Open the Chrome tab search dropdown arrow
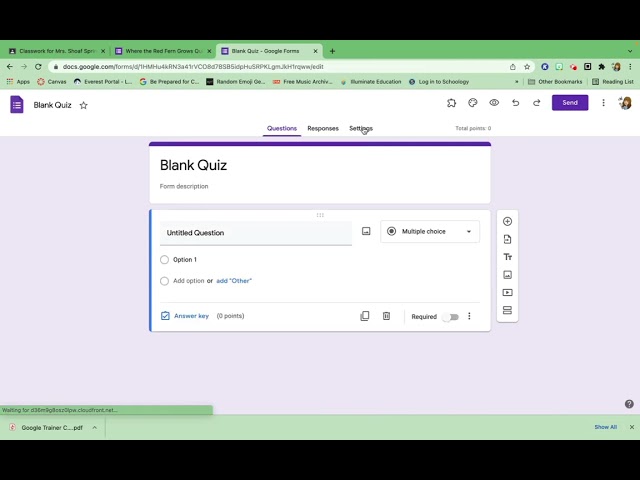 630,51
